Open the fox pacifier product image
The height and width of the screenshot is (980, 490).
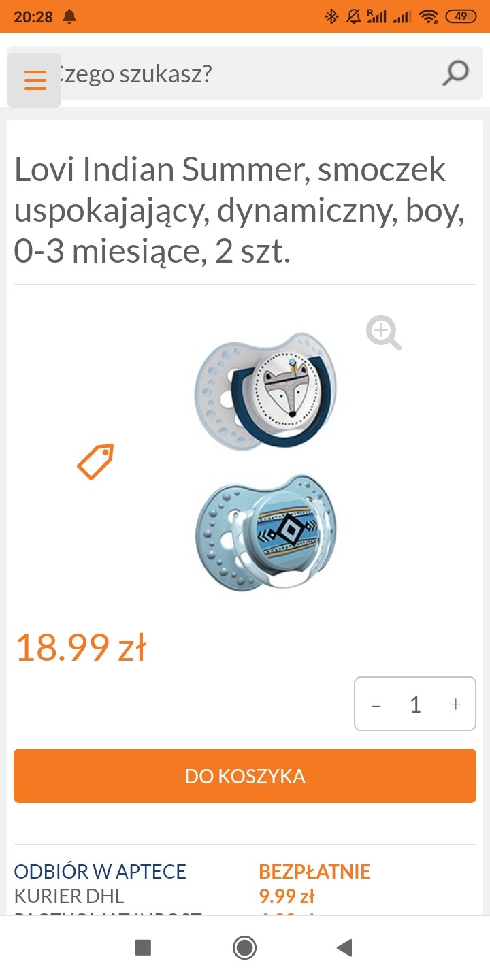pos(267,391)
